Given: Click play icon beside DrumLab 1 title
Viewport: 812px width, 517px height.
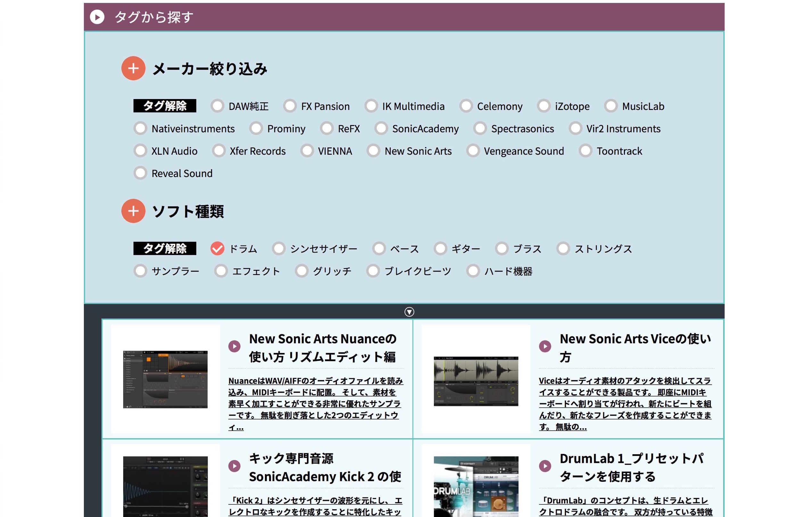Looking at the screenshot, I should pos(545,466).
